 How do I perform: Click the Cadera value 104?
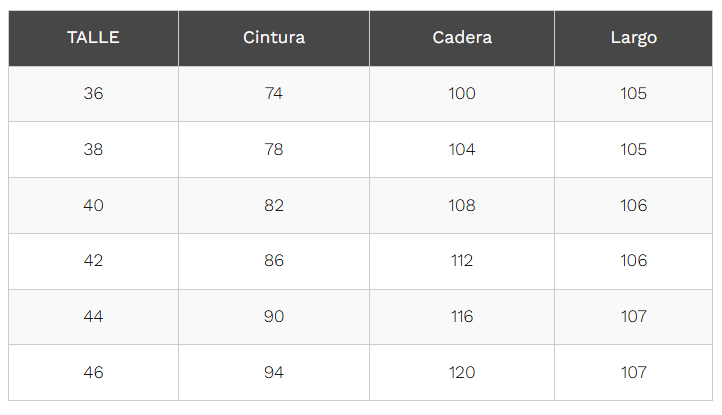(x=462, y=150)
